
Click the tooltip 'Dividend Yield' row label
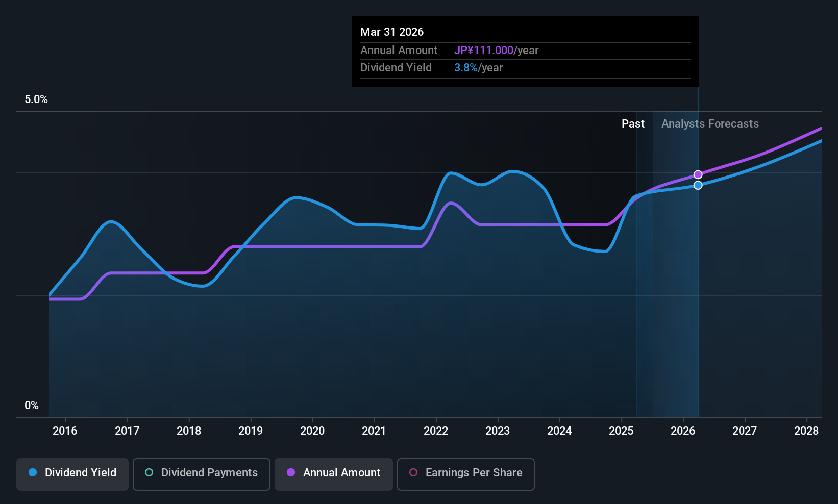pyautogui.click(x=396, y=68)
